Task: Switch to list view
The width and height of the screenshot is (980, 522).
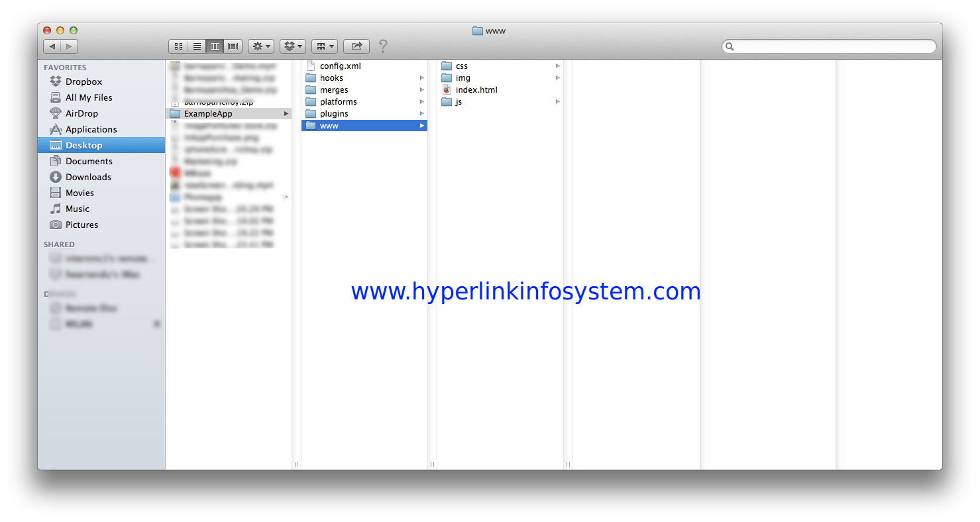Action: (197, 46)
